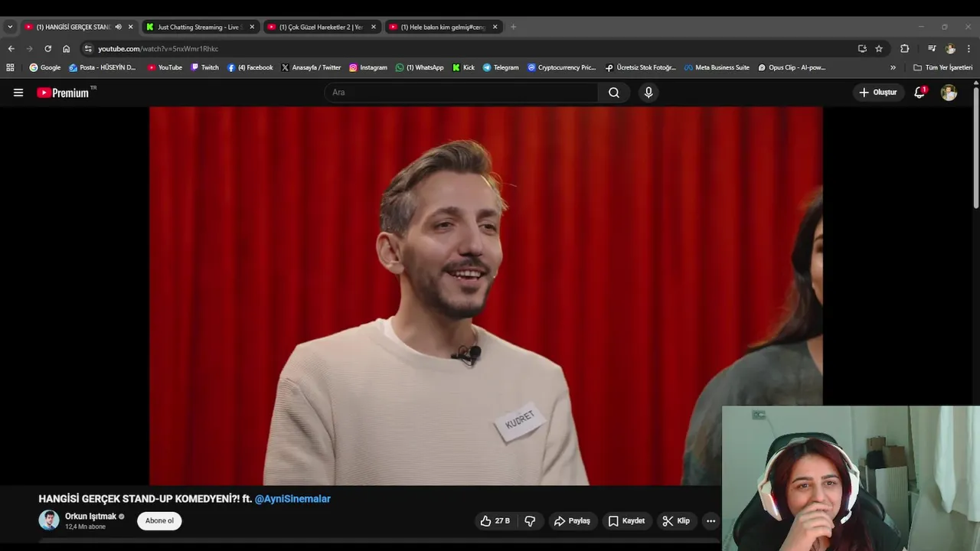View site information icon in address bar
980x551 pixels.
88,48
